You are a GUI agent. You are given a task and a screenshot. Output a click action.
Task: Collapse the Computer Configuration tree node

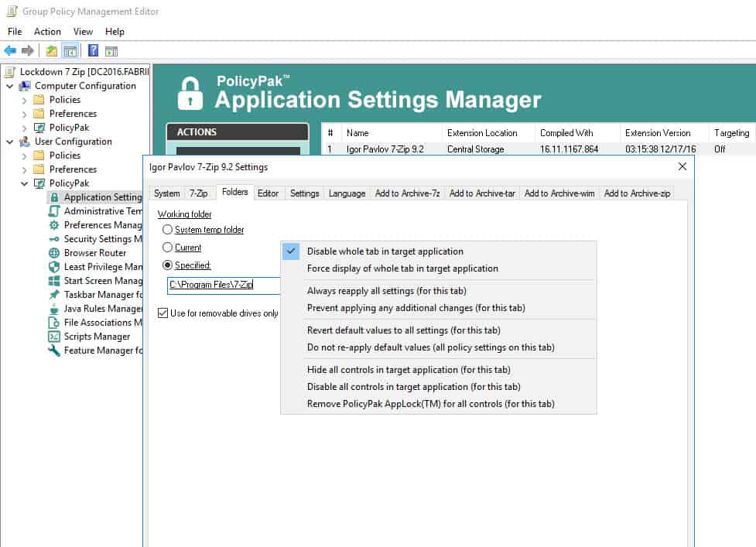coord(9,87)
